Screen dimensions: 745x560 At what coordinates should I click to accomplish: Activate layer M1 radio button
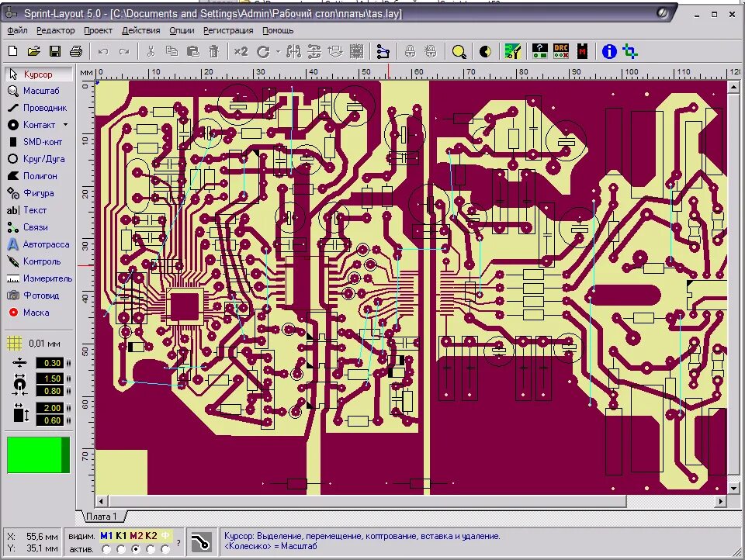click(x=106, y=549)
